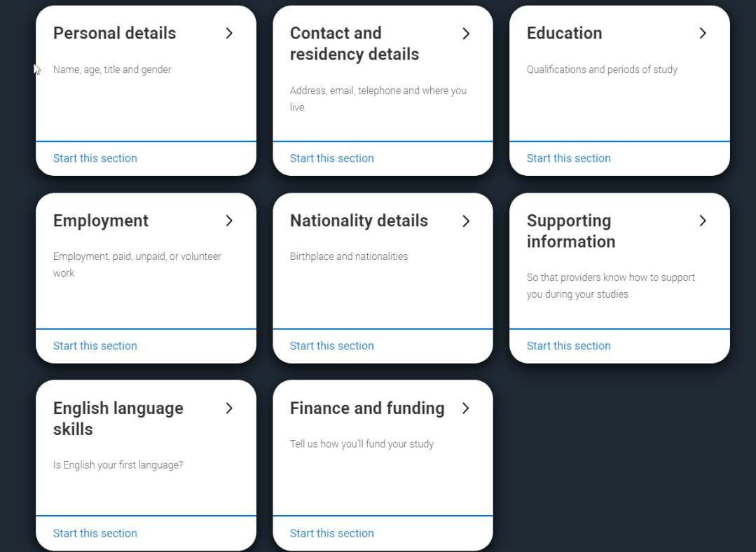Viewport: 756px width, 552px height.
Task: Start the Finance and funding section
Action: pyautogui.click(x=332, y=534)
